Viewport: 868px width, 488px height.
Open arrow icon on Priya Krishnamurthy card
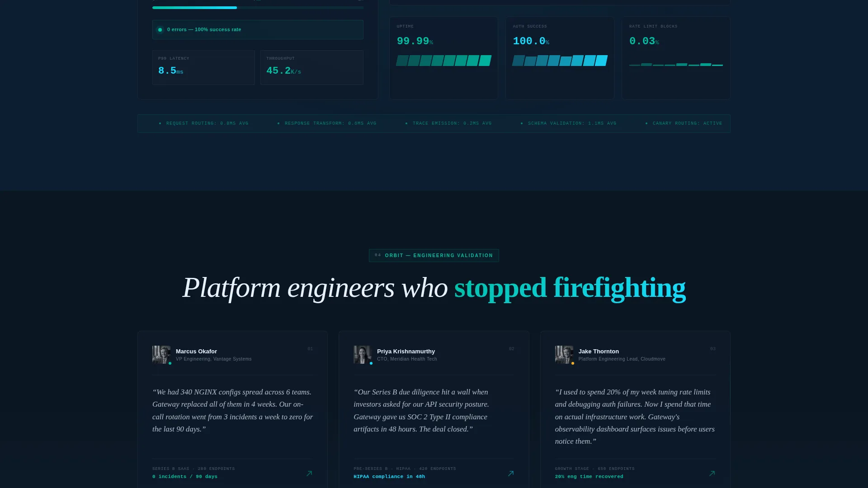click(x=511, y=474)
